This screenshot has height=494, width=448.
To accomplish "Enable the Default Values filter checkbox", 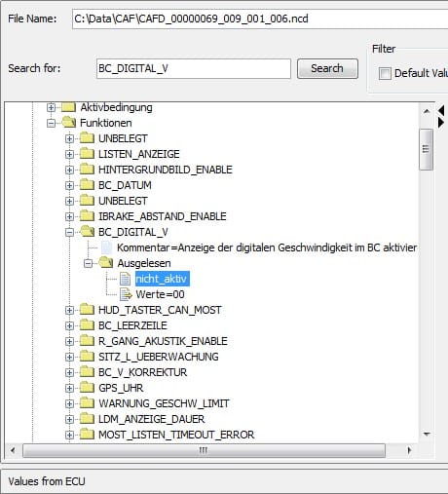I will [x=385, y=73].
